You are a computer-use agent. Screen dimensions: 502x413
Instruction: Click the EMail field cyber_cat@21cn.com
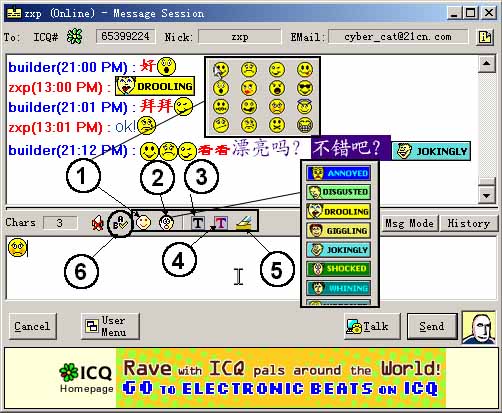398,36
